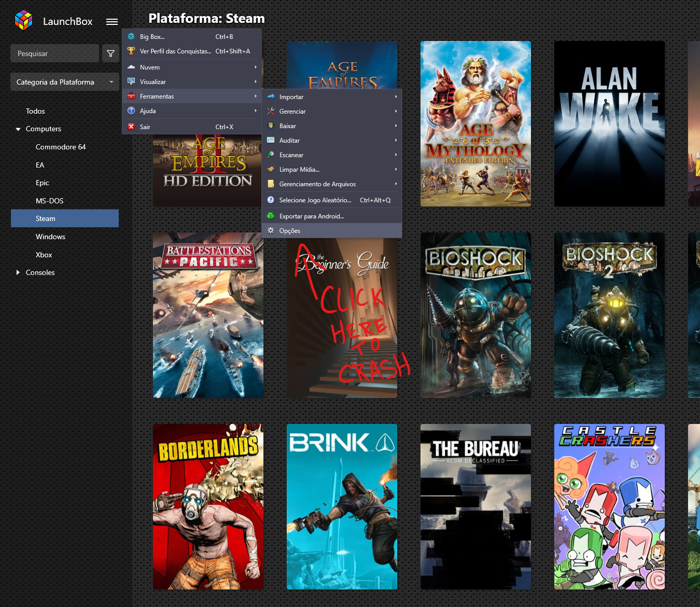The image size is (700, 607).
Task: Click the filter funnel icon
Action: (x=110, y=53)
